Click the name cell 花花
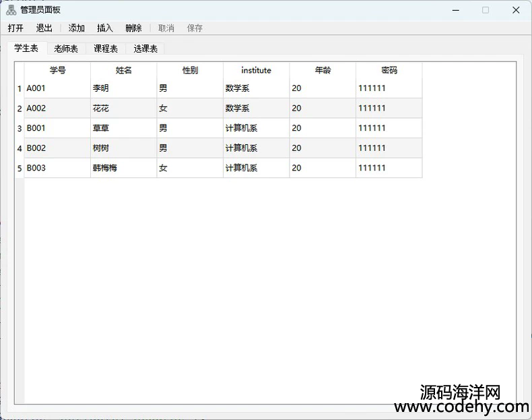The image size is (532, 420). (123, 109)
